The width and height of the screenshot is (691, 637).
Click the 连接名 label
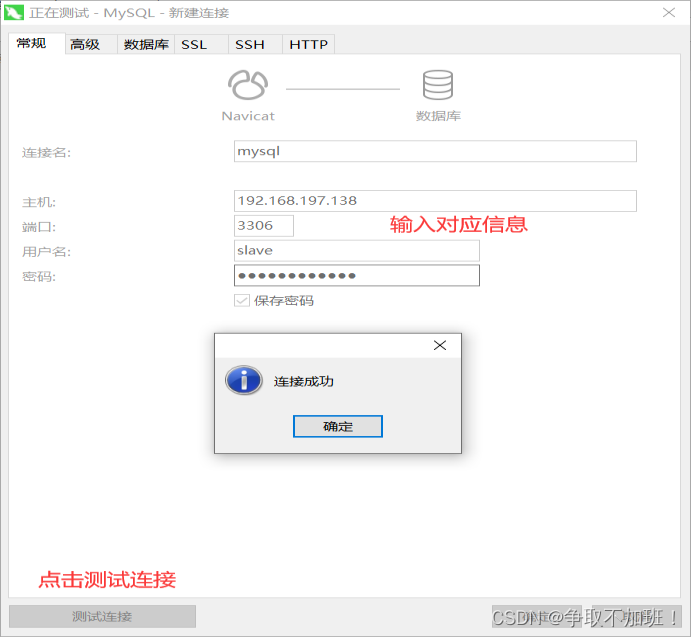(46, 153)
